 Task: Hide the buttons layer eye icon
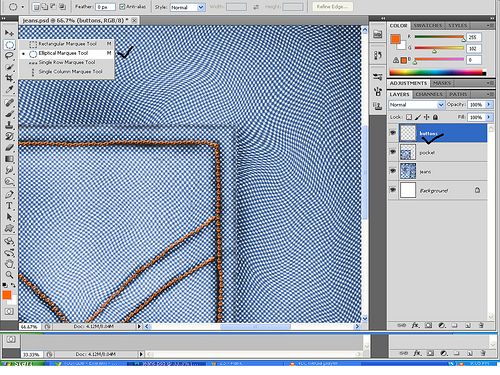pos(393,133)
